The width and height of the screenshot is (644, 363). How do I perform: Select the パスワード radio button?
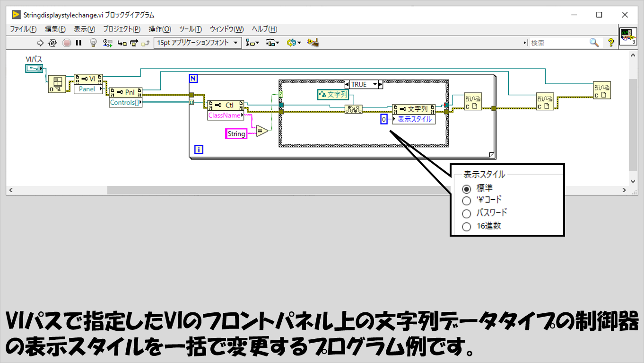[467, 213]
